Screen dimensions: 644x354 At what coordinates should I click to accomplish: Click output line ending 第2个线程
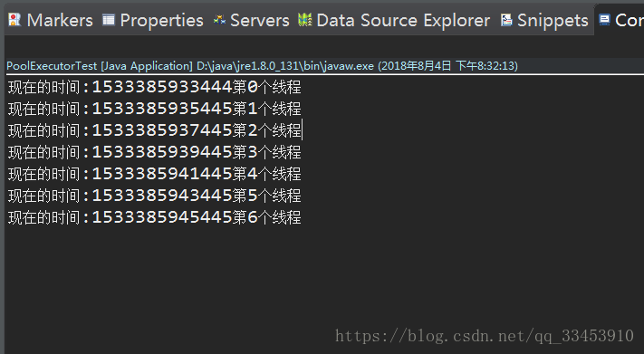tap(154, 130)
